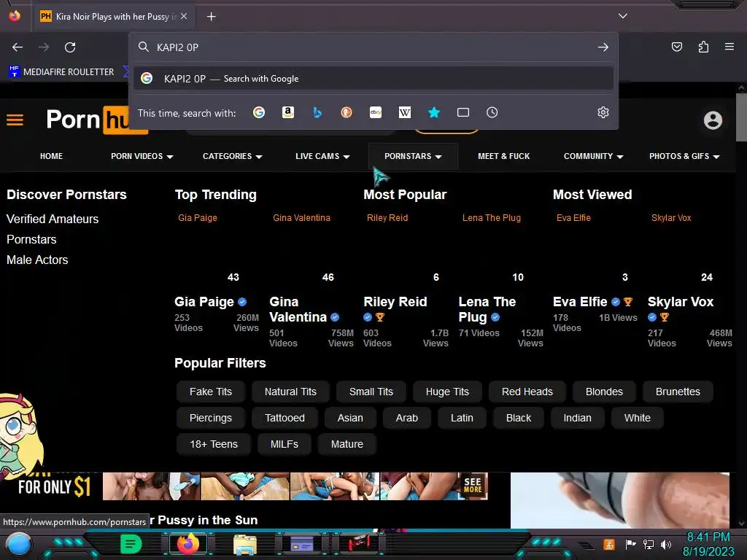Select the Mature filter
747x560 pixels.
(347, 444)
